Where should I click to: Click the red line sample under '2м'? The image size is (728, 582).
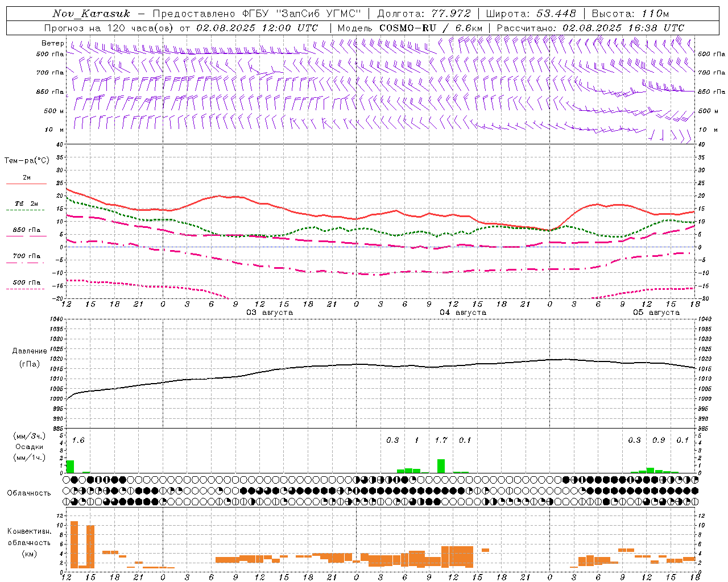(x=26, y=184)
